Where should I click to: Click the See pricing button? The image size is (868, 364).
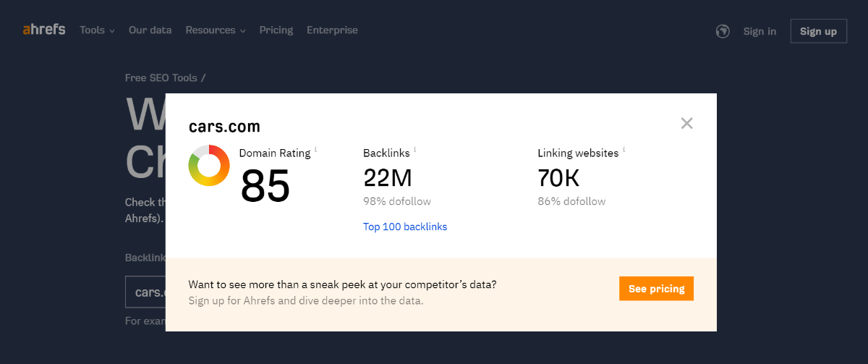point(656,289)
